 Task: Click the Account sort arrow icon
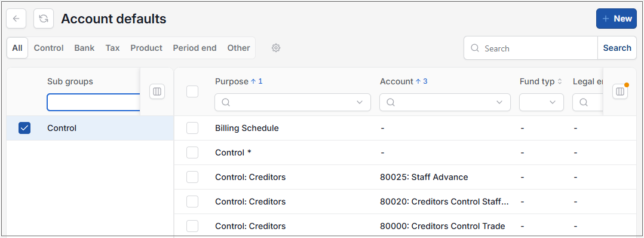point(418,81)
